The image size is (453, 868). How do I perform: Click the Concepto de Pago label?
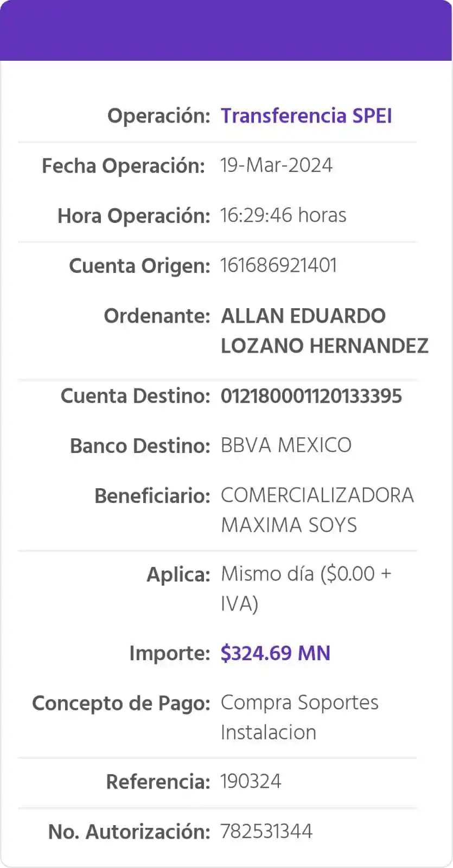pos(120,703)
